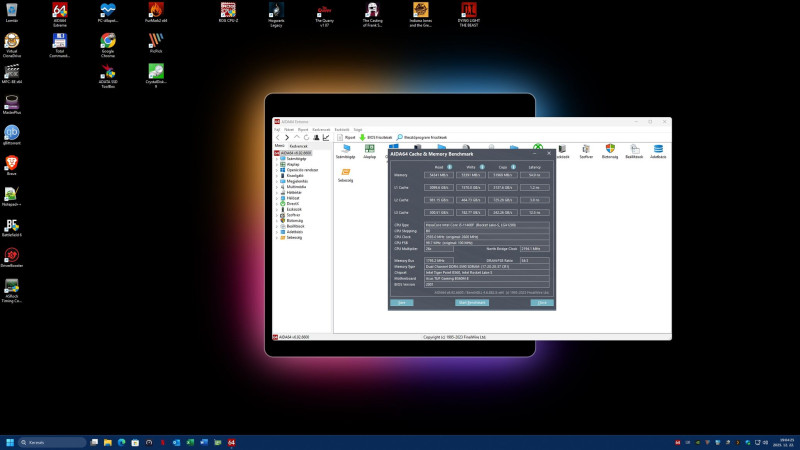800x450 pixels.
Task: Expand Sebesség tree node
Action: [x=277, y=237]
